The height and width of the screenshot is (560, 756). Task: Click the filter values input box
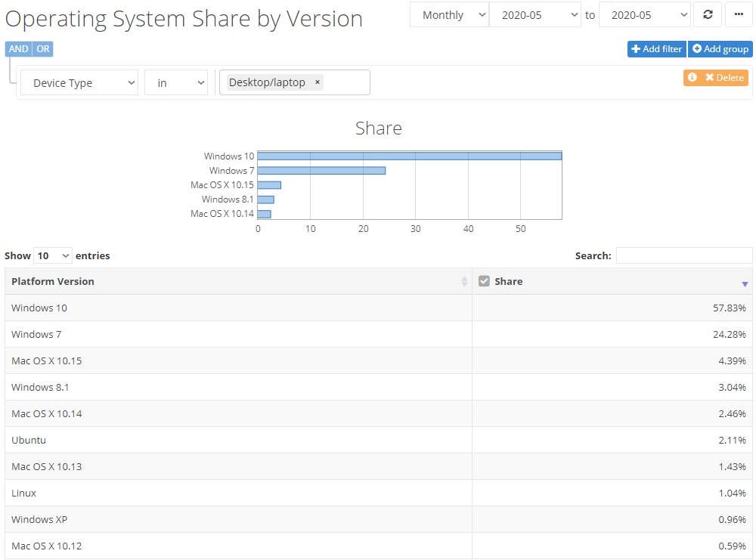click(295, 82)
